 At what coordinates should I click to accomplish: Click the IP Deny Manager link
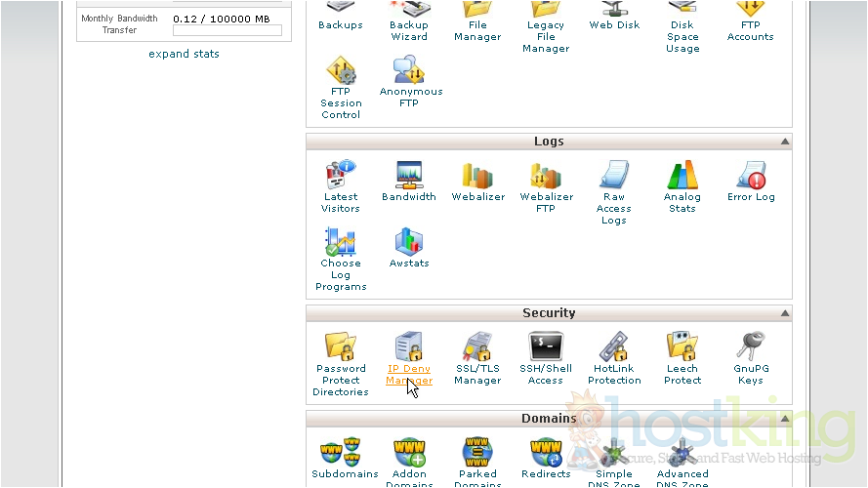[x=409, y=375]
